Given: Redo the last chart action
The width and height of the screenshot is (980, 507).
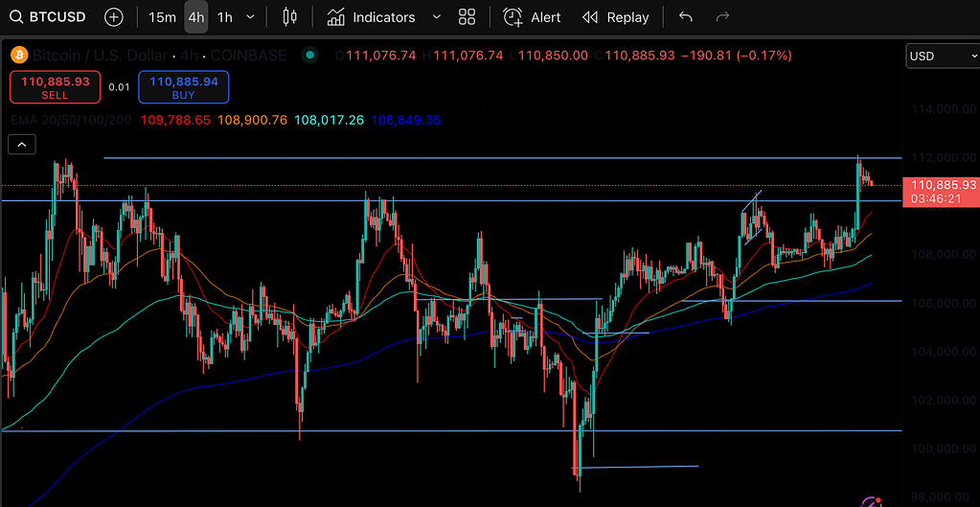Looking at the screenshot, I should coord(722,17).
